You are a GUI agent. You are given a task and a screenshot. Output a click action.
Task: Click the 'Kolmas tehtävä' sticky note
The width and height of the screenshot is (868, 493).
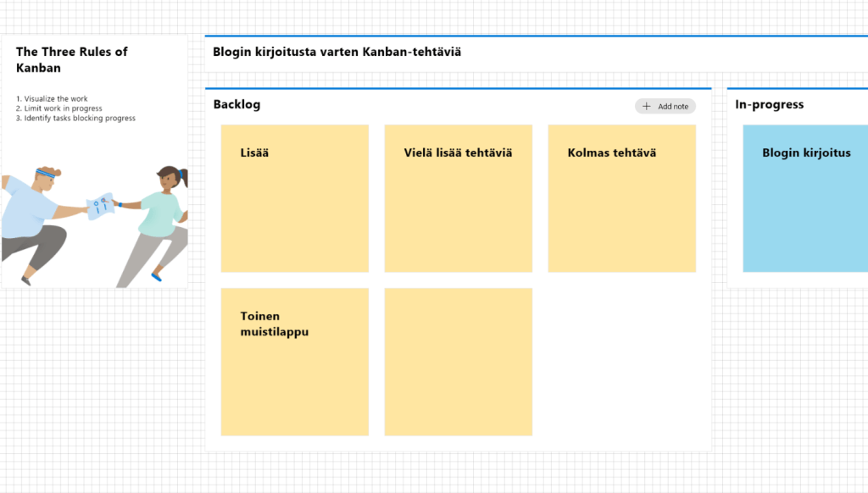click(x=621, y=198)
